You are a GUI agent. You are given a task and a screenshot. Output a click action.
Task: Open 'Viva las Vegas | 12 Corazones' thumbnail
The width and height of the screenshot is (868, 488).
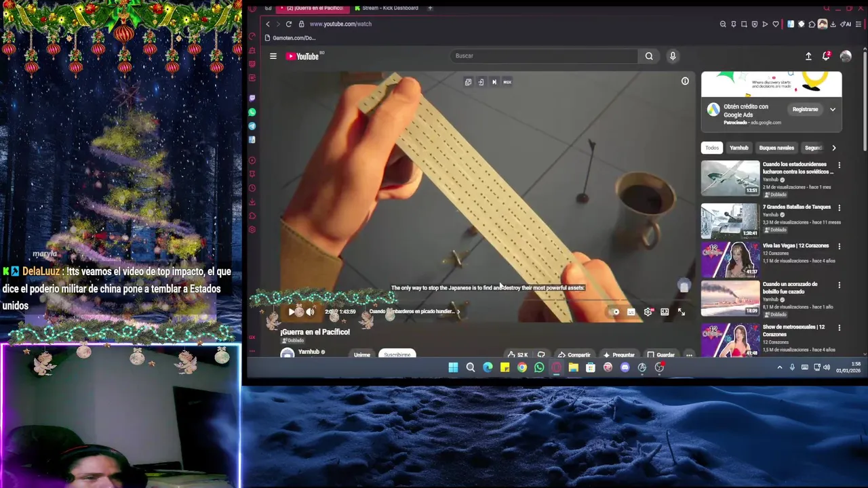(730, 259)
